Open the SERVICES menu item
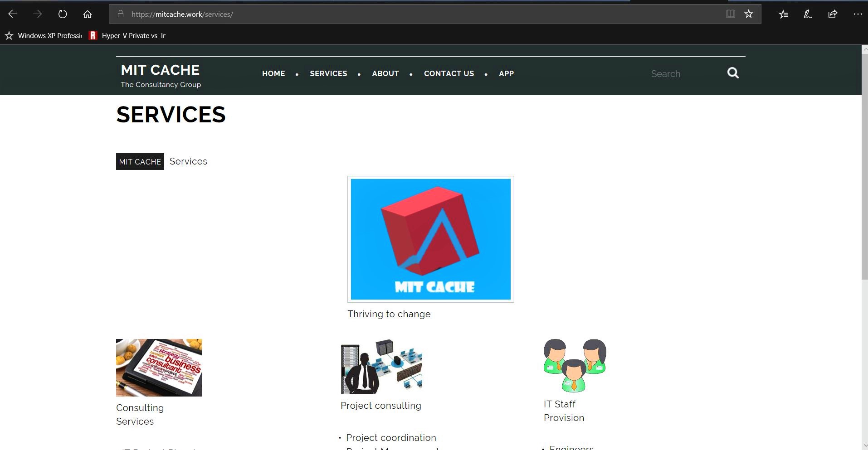This screenshot has height=450, width=868. pos(328,73)
